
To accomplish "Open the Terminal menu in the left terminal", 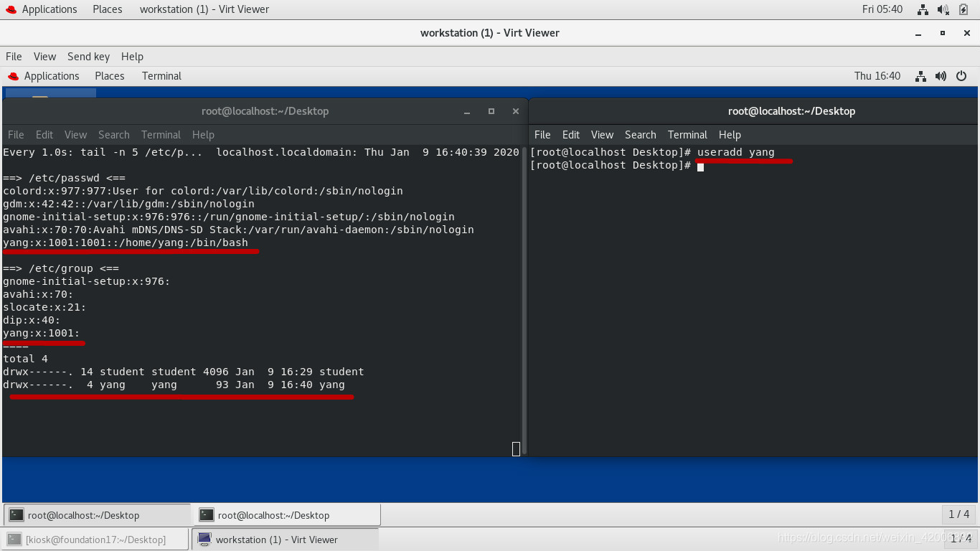I will coord(161,135).
